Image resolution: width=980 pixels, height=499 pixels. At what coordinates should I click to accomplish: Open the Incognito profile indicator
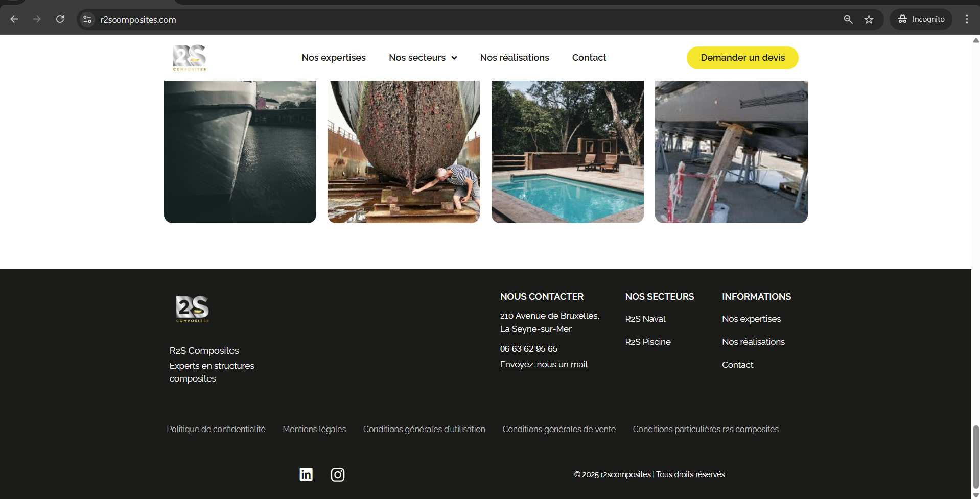click(x=921, y=19)
